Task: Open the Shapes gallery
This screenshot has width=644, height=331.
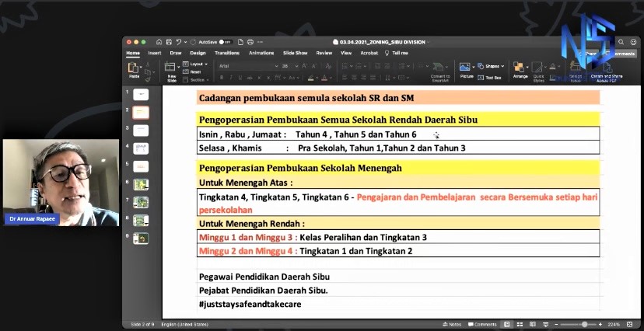Action: [492, 66]
